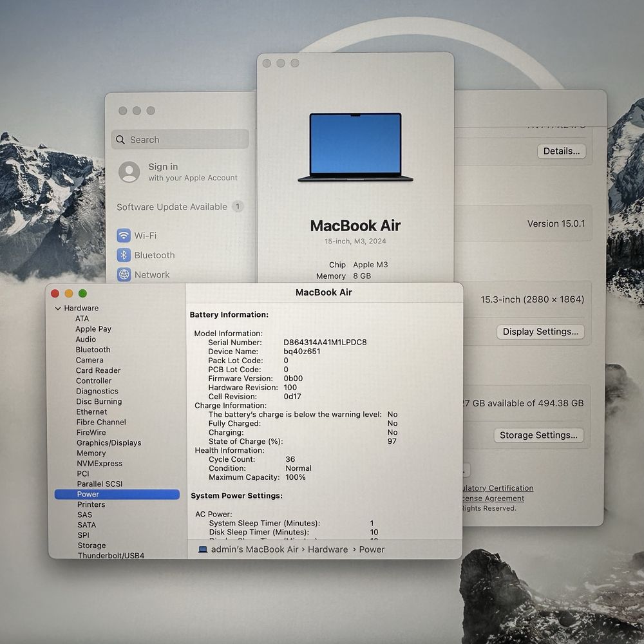Click Firmware Version value 0b00
Screen dimensions: 644x644
pyautogui.click(x=293, y=378)
